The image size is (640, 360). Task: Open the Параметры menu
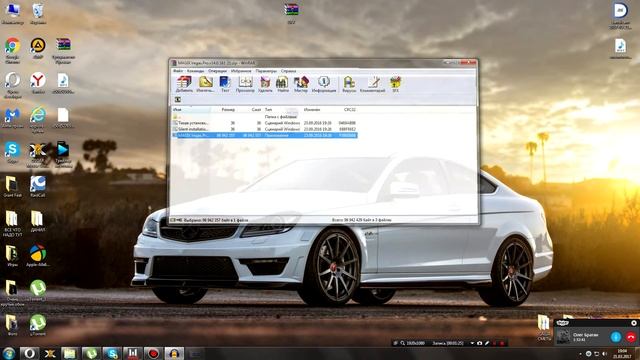pyautogui.click(x=266, y=71)
